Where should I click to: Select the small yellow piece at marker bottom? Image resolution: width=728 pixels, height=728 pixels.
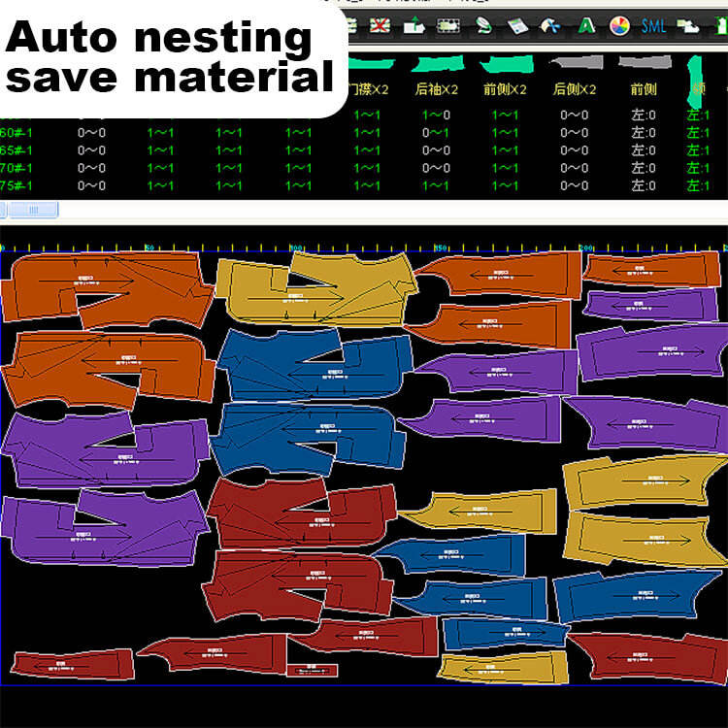pyautogui.click(x=503, y=669)
